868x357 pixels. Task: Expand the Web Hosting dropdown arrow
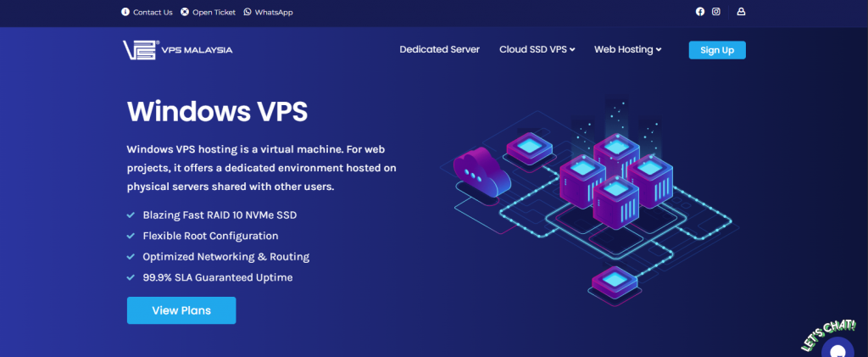tap(659, 50)
